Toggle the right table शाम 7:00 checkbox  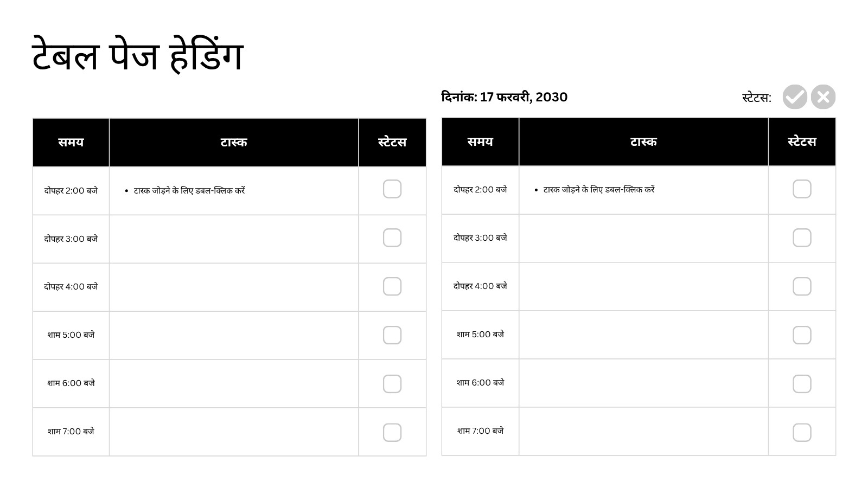(802, 433)
